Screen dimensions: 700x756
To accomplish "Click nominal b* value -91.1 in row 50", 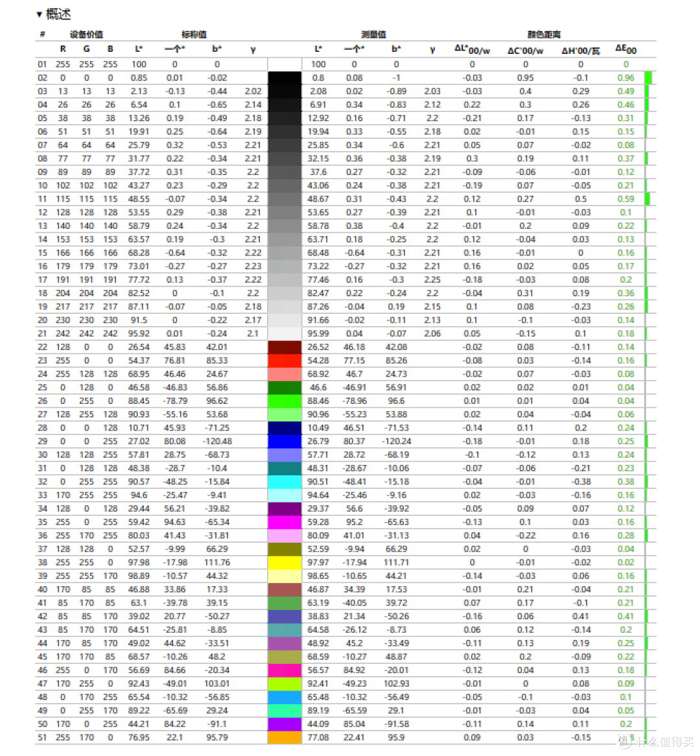I will 217,724.
